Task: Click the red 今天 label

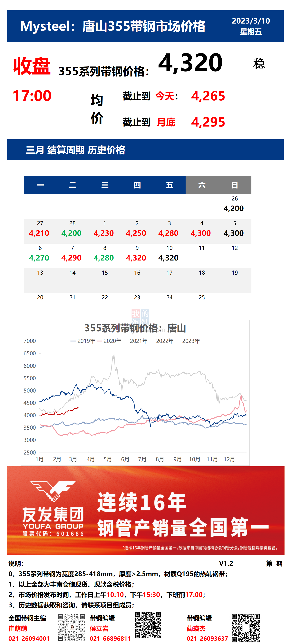Action: [165, 96]
